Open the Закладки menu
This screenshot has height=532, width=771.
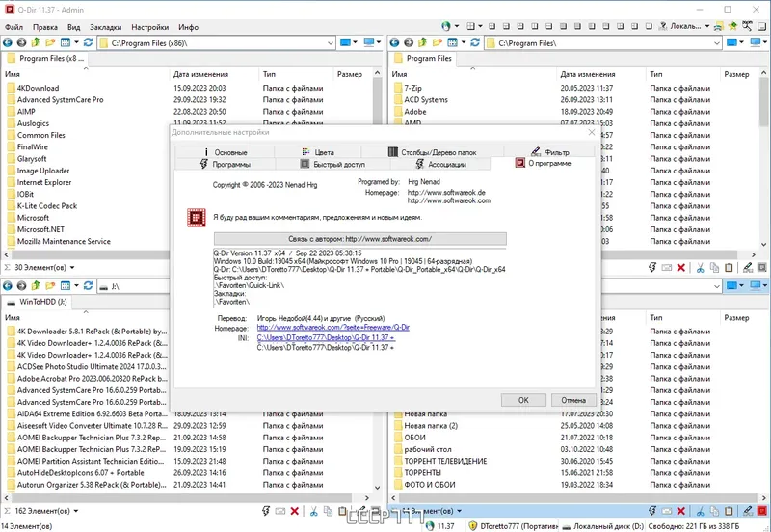click(x=105, y=27)
